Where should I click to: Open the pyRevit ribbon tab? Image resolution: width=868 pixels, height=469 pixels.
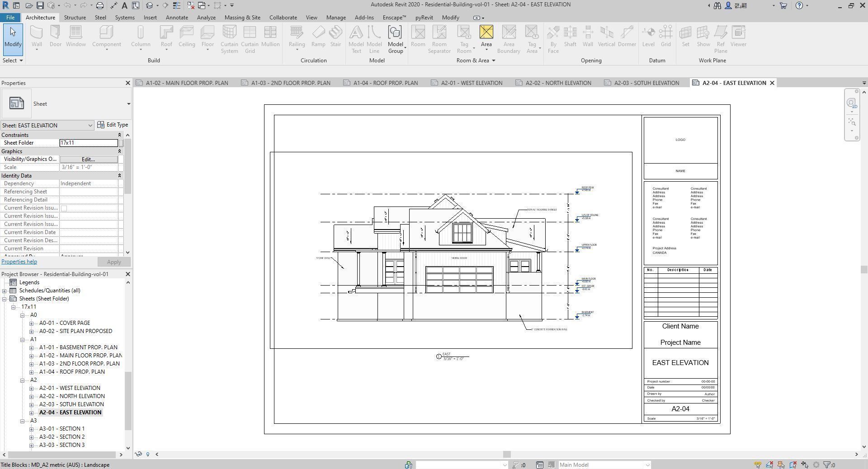424,18
